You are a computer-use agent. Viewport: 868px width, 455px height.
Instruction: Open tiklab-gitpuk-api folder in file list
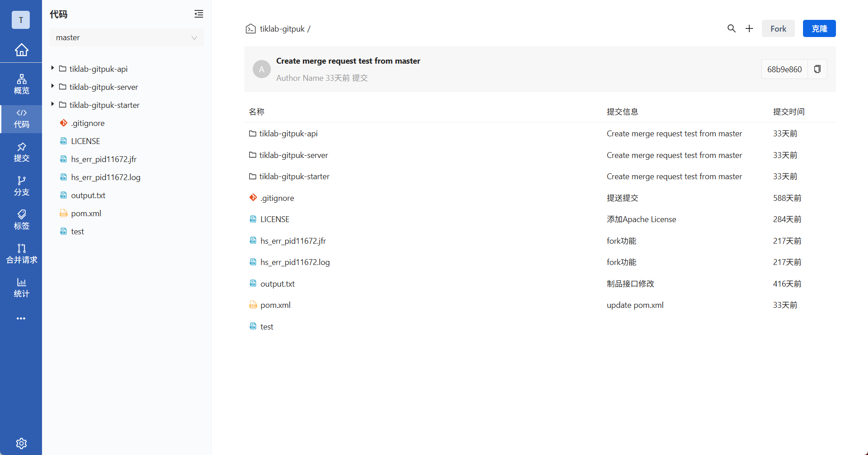click(288, 134)
